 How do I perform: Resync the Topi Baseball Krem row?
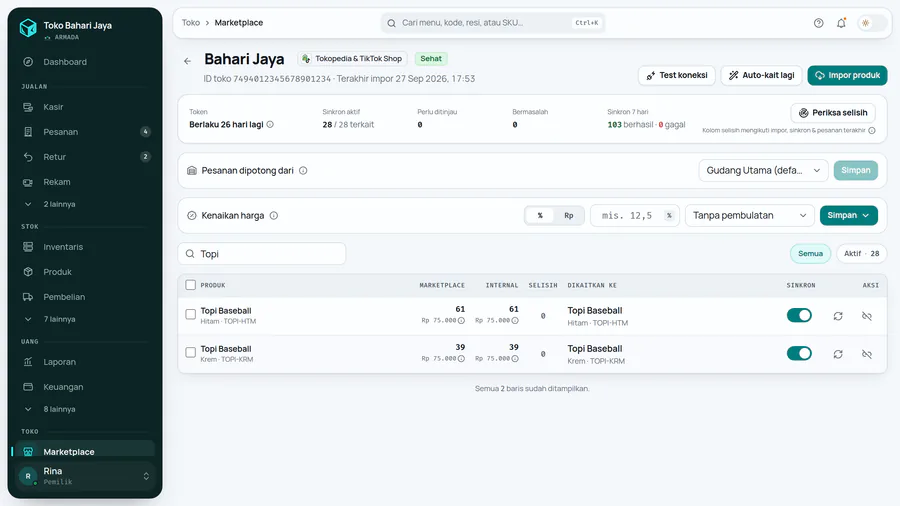click(x=838, y=355)
